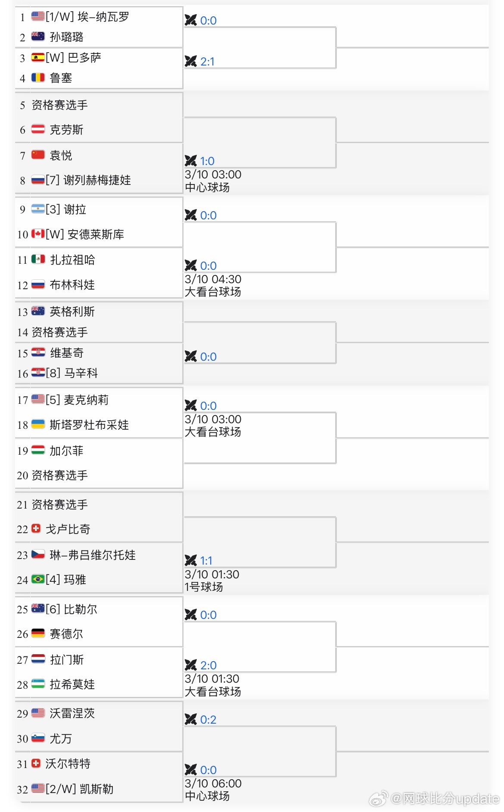Open the 0:2 score link for 沃雷涅茨 match
Viewport: 504px width, 812px height.
click(x=208, y=719)
